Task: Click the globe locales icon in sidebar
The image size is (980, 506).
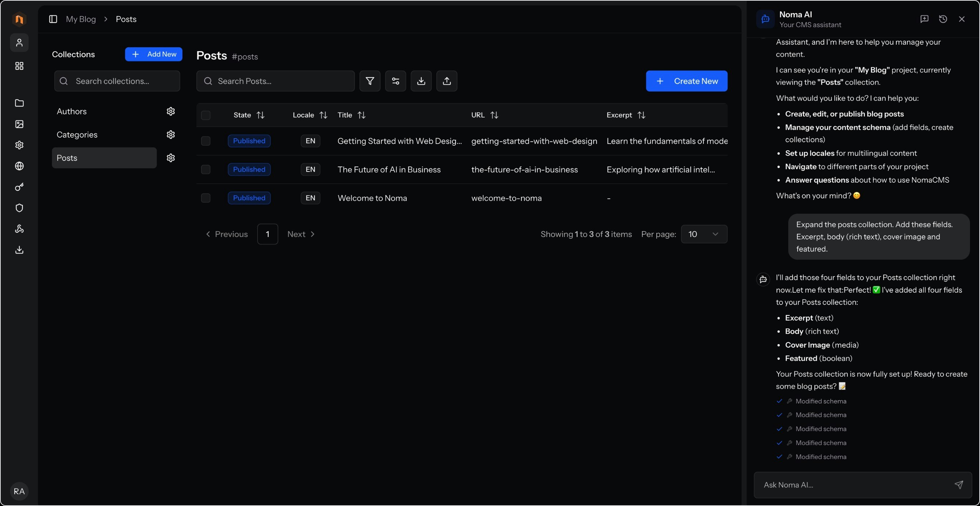Action: pos(19,166)
